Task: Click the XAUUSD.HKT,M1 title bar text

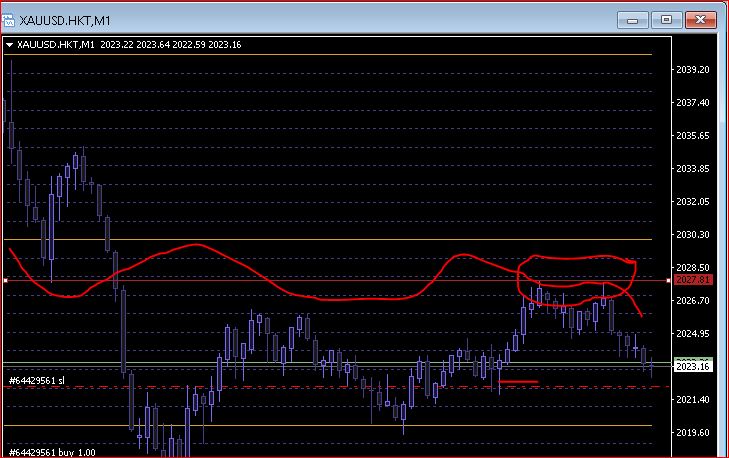Action: coord(65,20)
